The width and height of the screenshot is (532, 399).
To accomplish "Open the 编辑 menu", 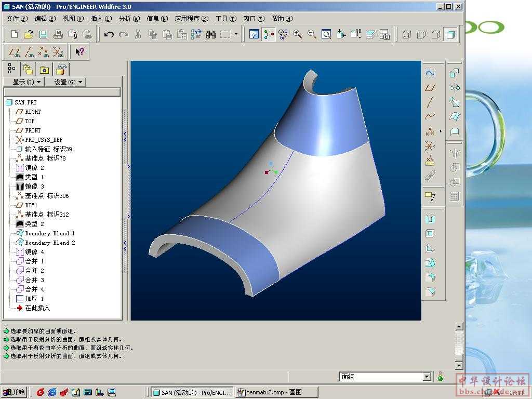I will (x=45, y=19).
